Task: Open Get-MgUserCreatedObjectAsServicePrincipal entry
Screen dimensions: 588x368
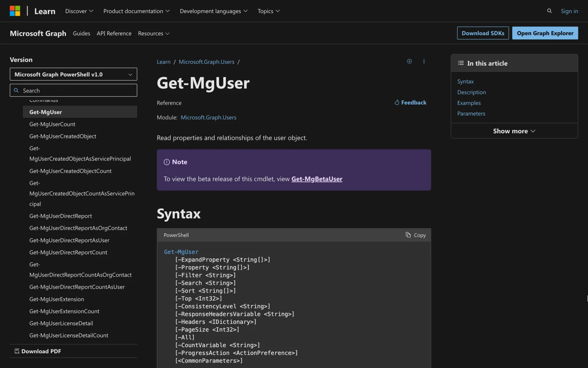Action: pos(80,153)
